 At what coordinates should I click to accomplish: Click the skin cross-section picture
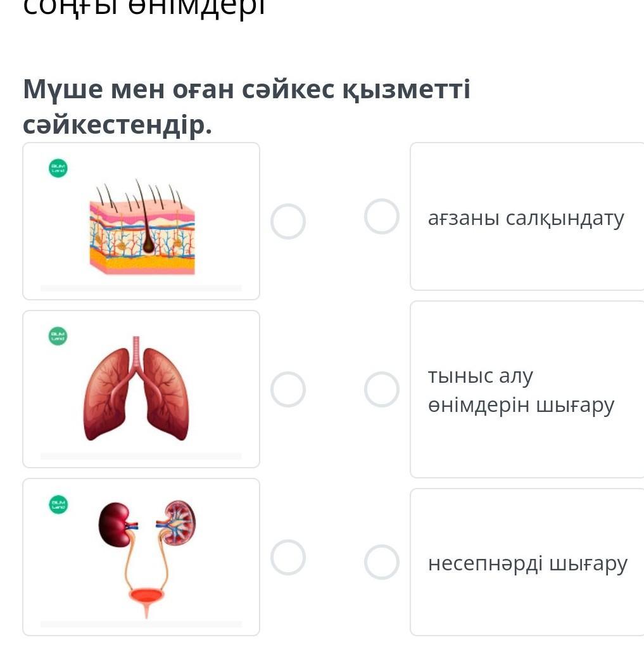click(142, 228)
